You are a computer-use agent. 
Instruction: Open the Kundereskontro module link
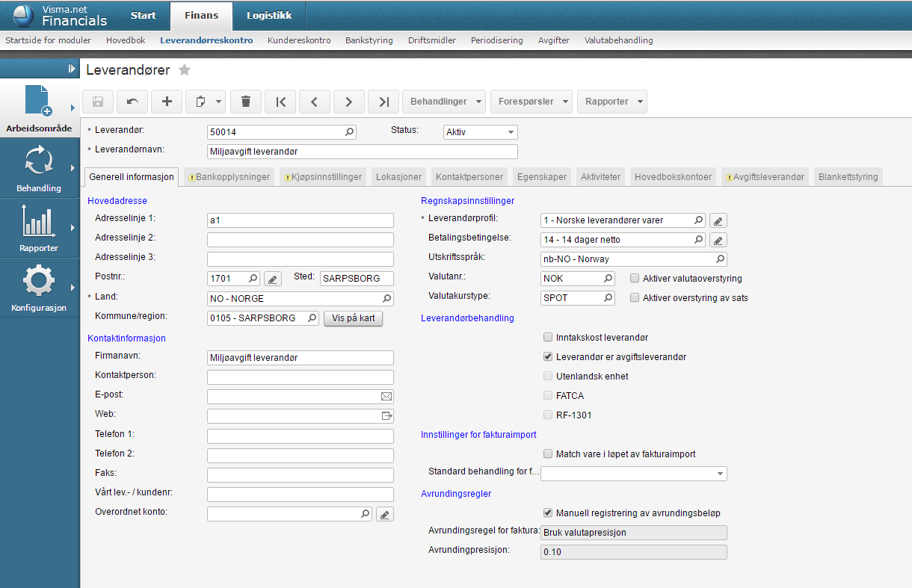pyautogui.click(x=299, y=40)
